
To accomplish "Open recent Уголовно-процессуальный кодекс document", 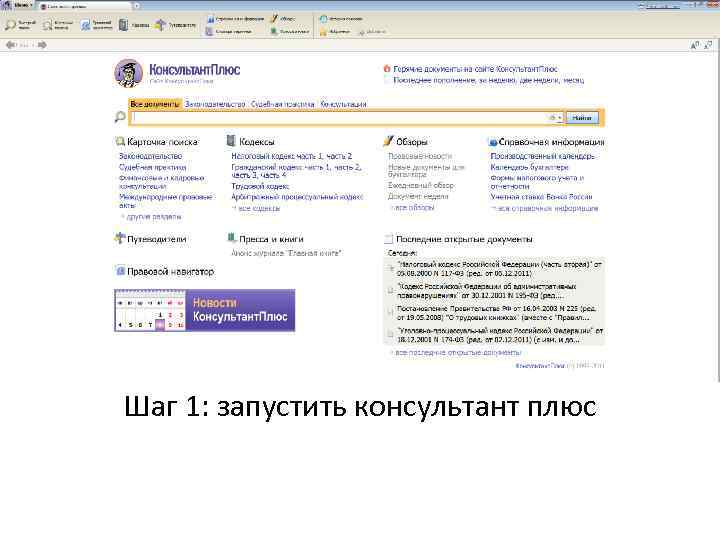I will 500,335.
